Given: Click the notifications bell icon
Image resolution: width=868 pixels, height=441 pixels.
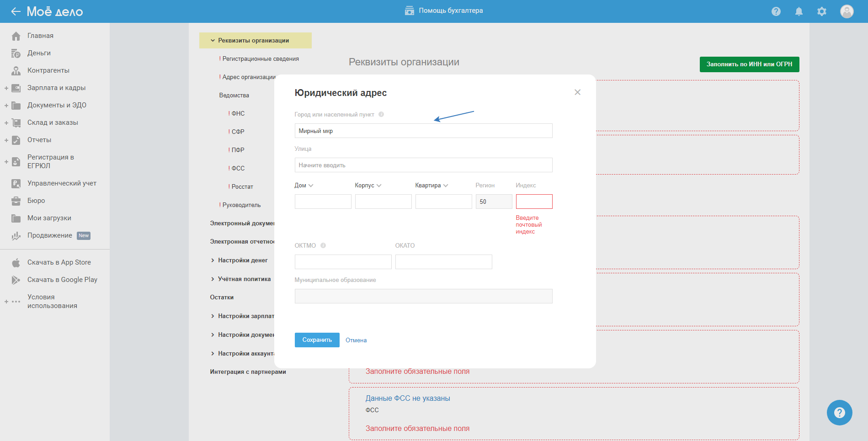Looking at the screenshot, I should click(799, 11).
